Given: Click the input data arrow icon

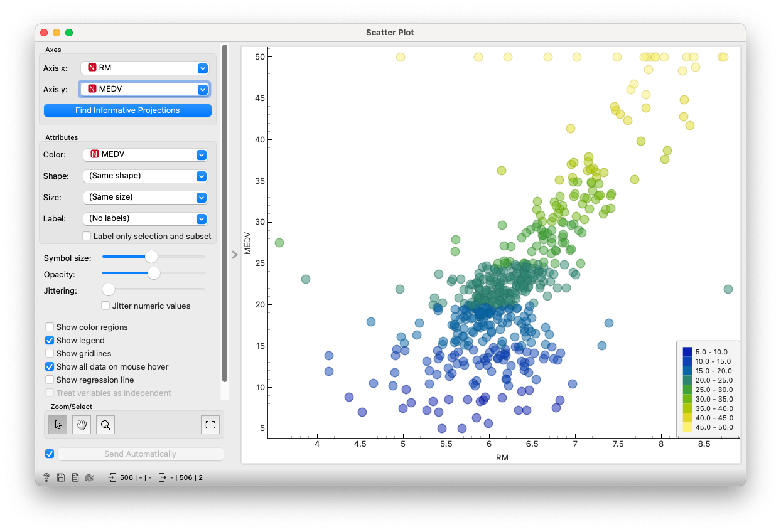Looking at the screenshot, I should coord(112,478).
